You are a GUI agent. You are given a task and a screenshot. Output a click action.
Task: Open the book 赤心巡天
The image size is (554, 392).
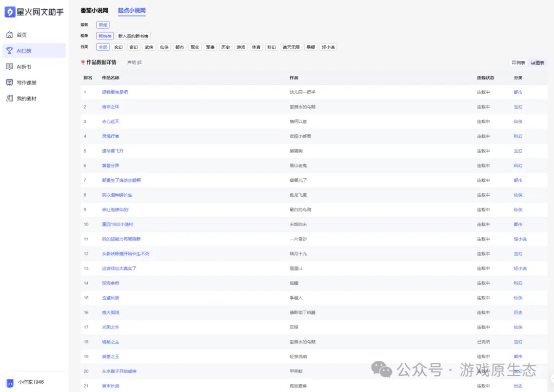(111, 121)
